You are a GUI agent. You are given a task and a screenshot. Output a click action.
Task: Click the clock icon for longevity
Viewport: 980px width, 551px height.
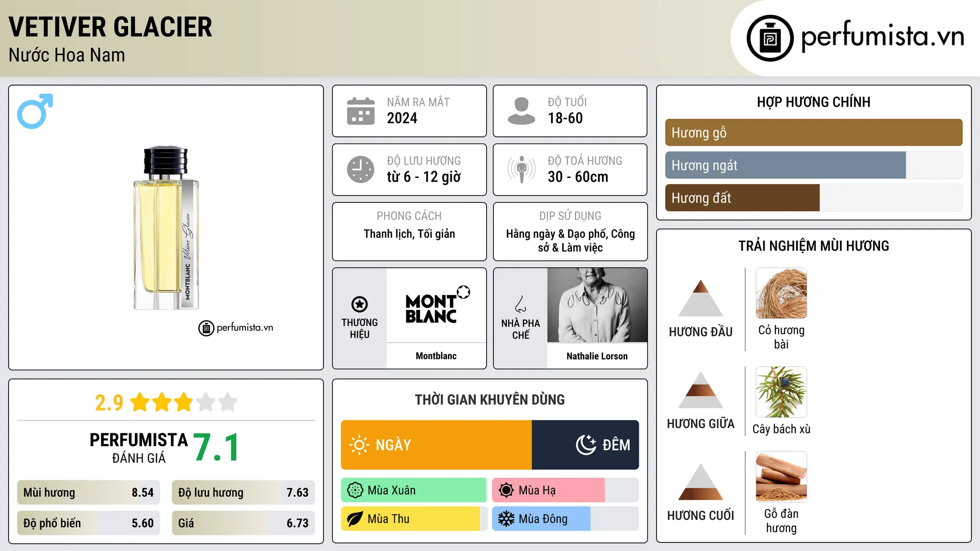[361, 169]
